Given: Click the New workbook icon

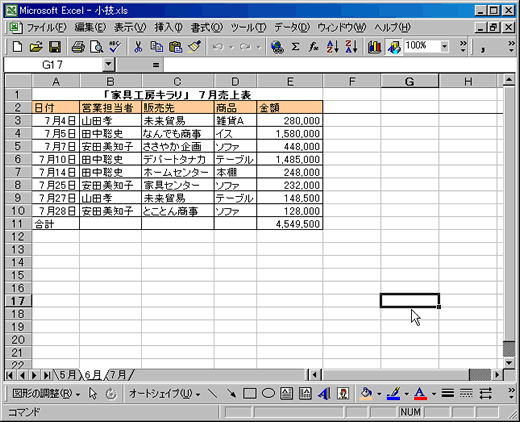Looking at the screenshot, I should [x=18, y=47].
